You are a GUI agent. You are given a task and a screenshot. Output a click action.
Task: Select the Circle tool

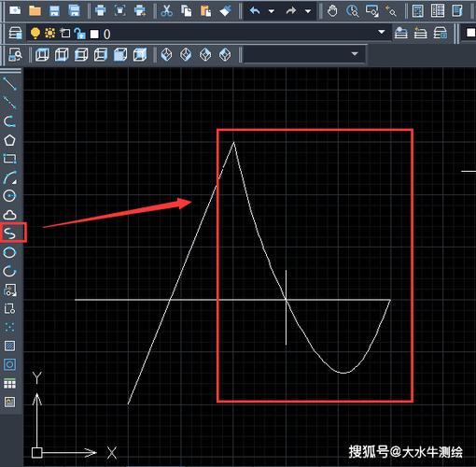tap(9, 196)
